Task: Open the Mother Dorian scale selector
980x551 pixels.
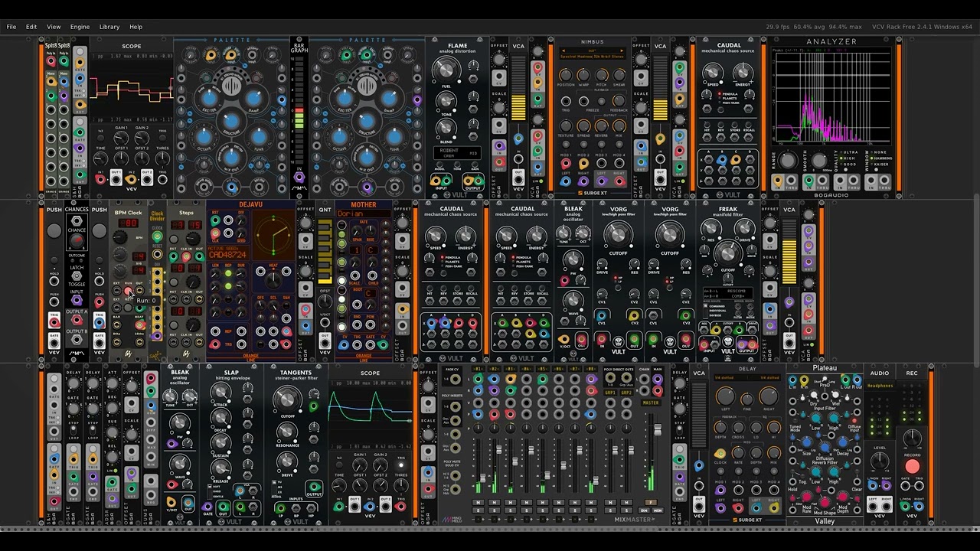Action: (363, 214)
